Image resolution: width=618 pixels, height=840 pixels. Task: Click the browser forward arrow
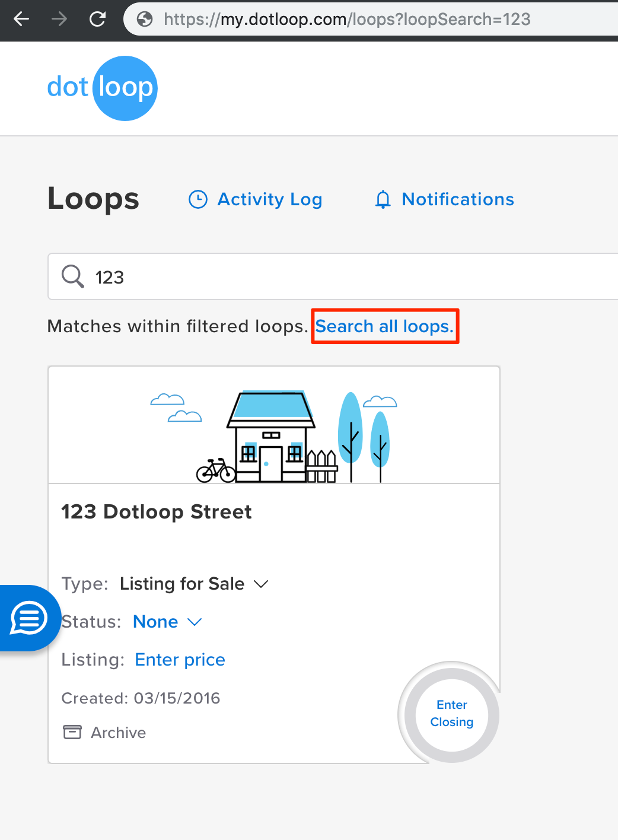pyautogui.click(x=59, y=20)
